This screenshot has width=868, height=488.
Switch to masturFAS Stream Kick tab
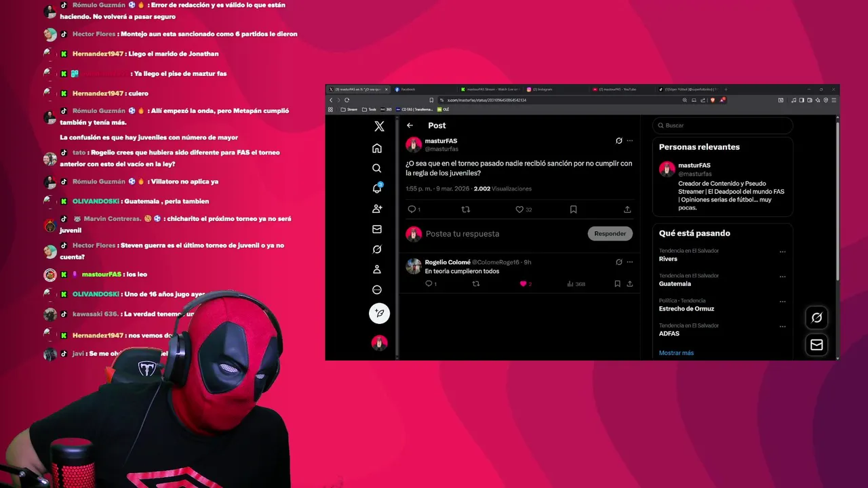coord(491,89)
